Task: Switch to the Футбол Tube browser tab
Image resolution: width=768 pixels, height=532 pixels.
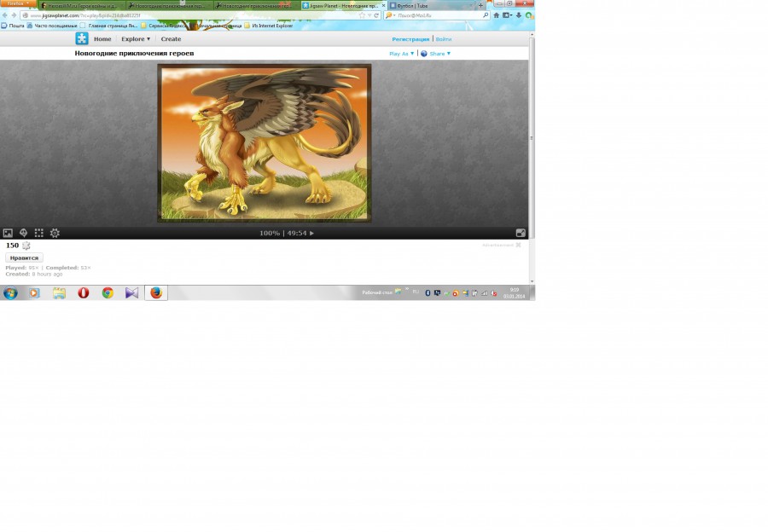Action: pyautogui.click(x=431, y=5)
